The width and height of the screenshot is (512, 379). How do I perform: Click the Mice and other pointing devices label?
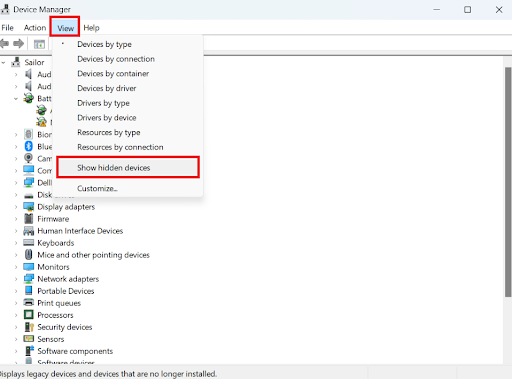(93, 255)
